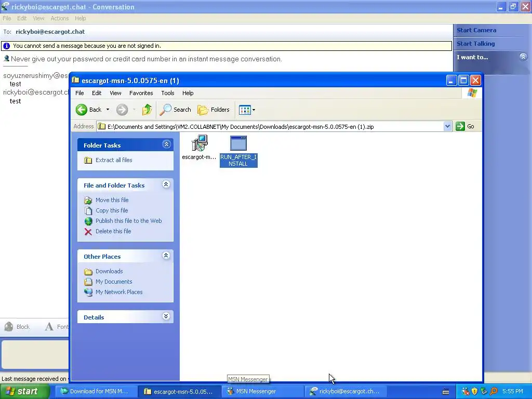The width and height of the screenshot is (532, 399).
Task: Switch to MSN Messenger taskbar item
Action: coord(262,391)
